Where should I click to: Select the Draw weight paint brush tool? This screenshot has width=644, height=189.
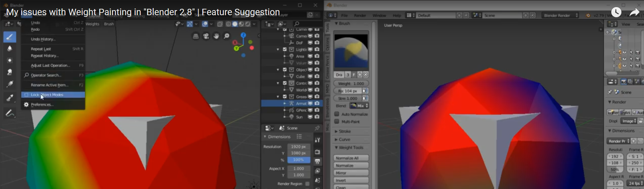coord(10,37)
